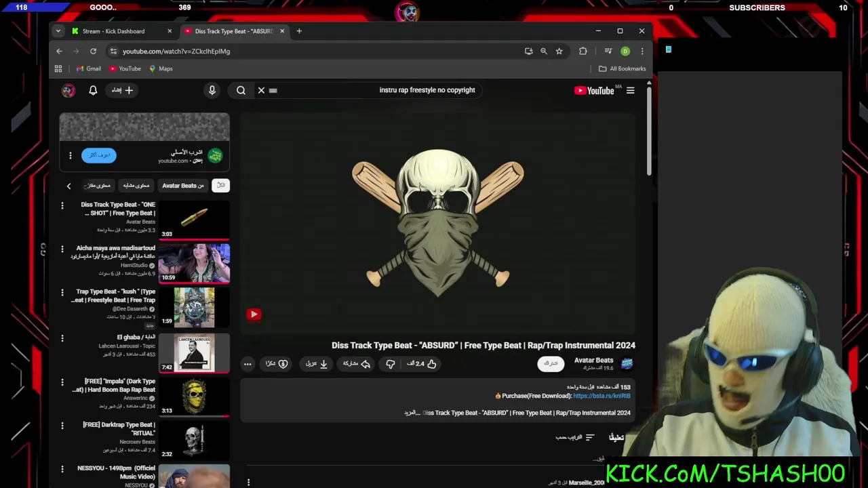Open options menu for ONE SHOT video
Screen dimensions: 868x488
pos(62,205)
